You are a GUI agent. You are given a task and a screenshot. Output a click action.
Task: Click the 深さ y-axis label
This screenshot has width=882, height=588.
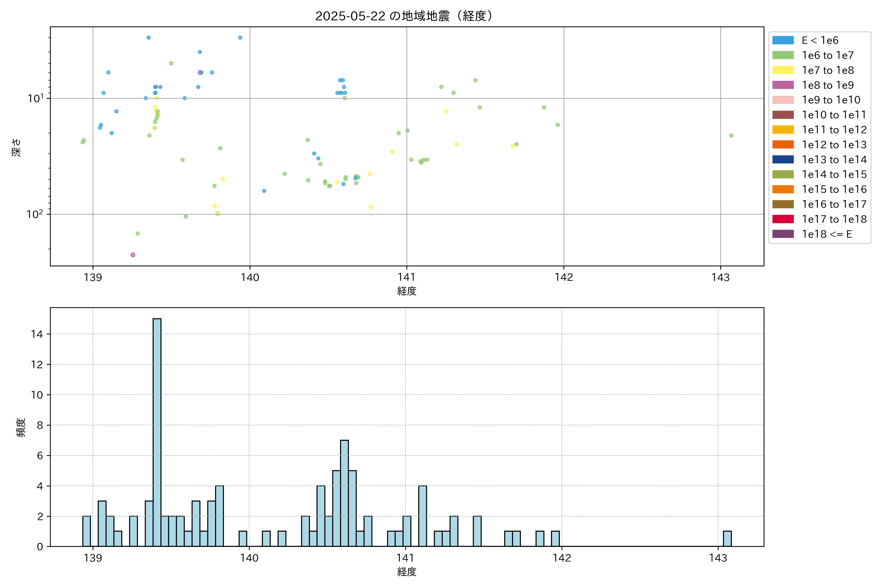16,147
